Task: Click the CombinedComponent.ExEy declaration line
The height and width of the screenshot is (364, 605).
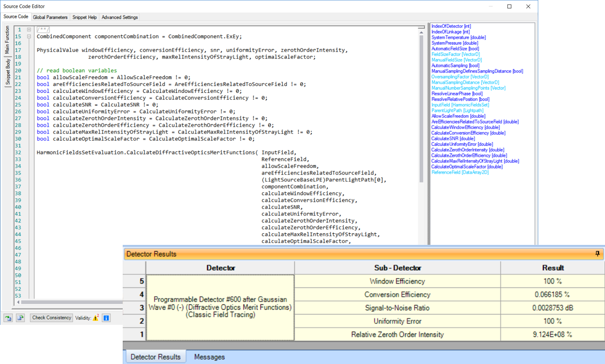Action: click(139, 37)
